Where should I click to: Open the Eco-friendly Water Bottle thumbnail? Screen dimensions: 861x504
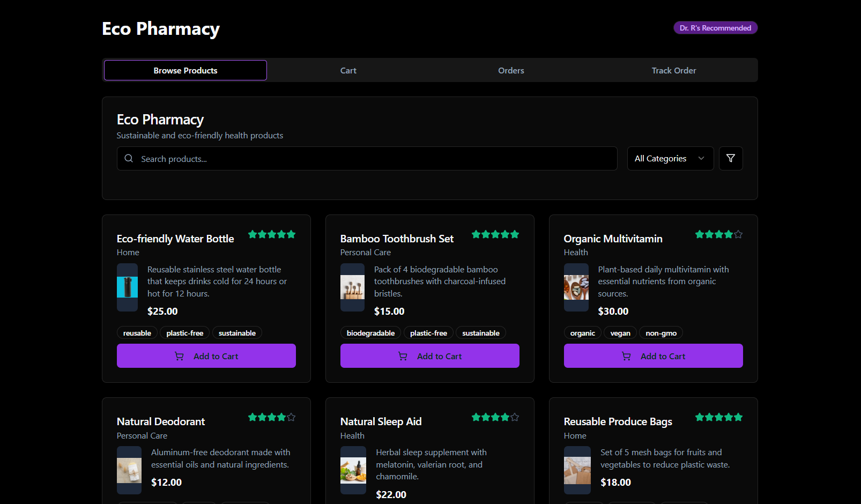[128, 287]
